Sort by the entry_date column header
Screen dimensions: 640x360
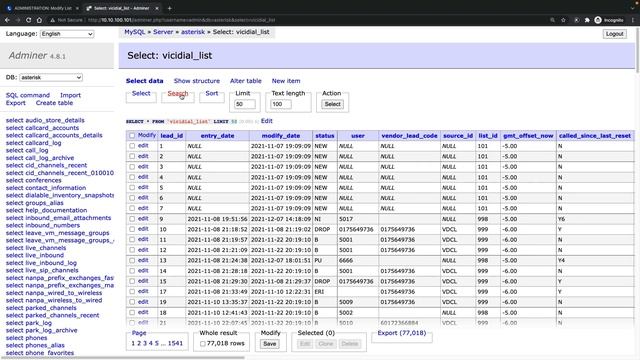(218, 136)
